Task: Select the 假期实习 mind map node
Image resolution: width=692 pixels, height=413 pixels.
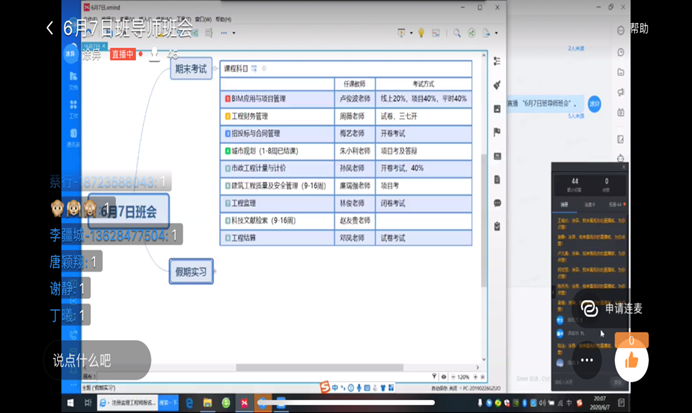Action: [190, 271]
